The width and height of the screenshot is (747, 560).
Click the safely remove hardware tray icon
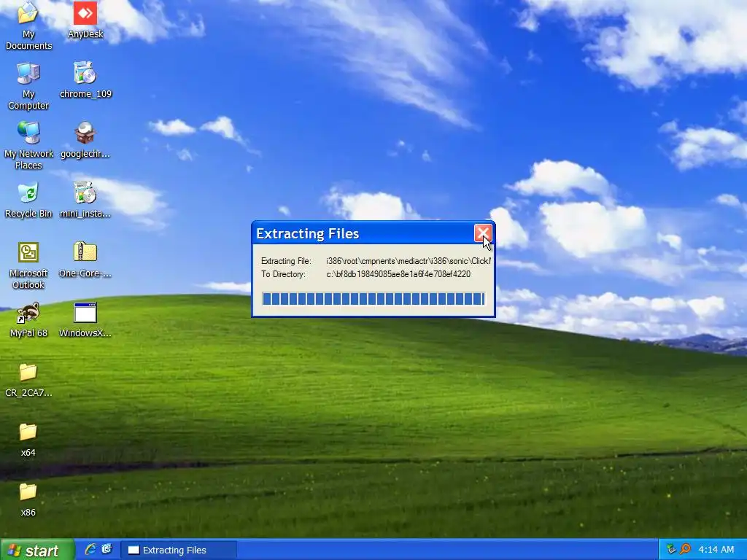click(671, 550)
